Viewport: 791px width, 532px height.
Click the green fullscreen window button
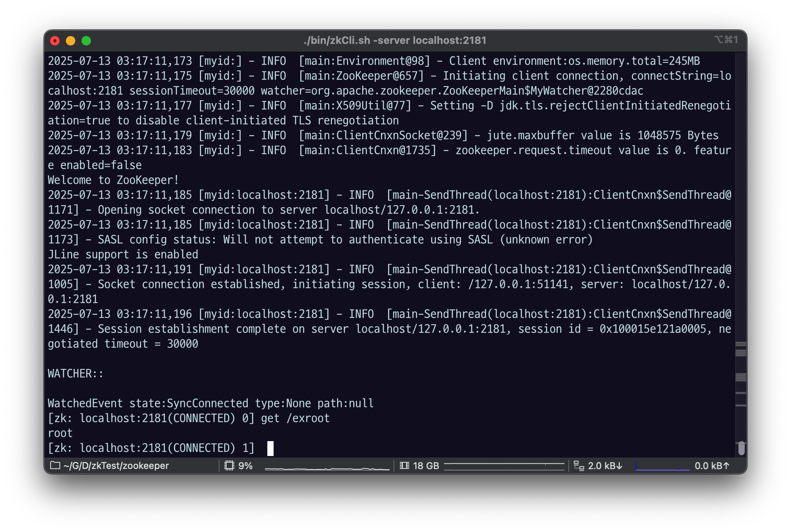pyautogui.click(x=86, y=41)
